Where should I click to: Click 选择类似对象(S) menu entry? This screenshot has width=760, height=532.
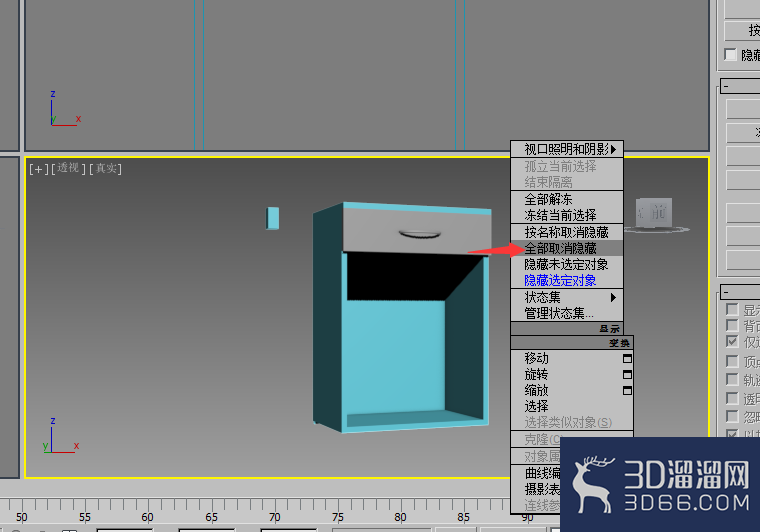pyautogui.click(x=572, y=422)
